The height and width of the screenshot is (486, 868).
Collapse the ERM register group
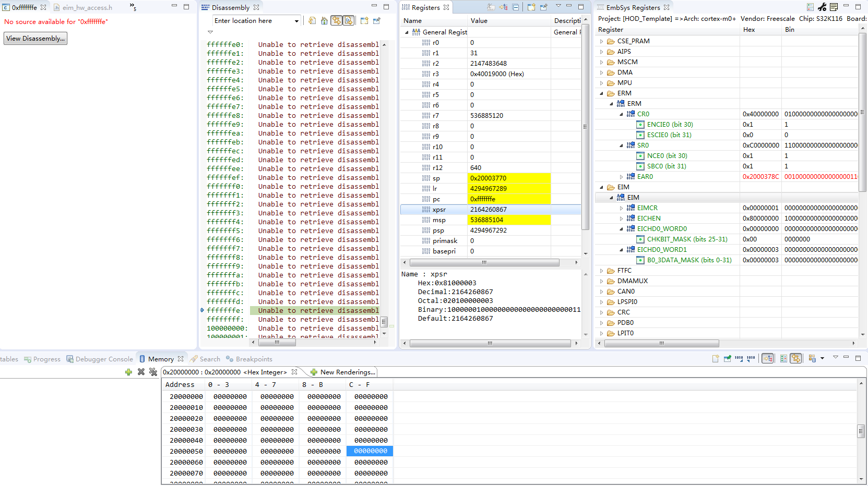(601, 93)
